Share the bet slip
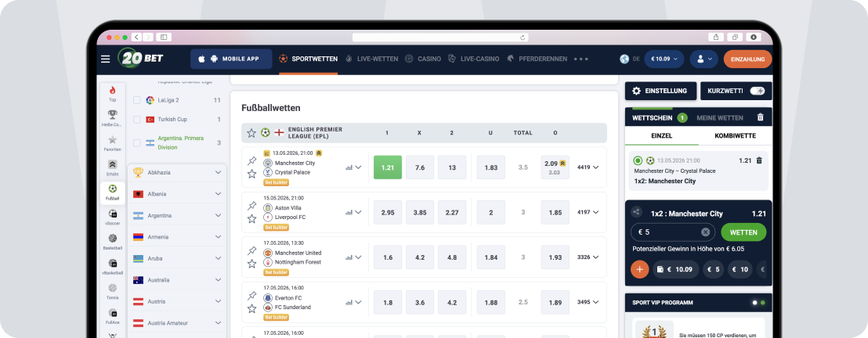Viewport: 868px width, 338px height. [636, 212]
